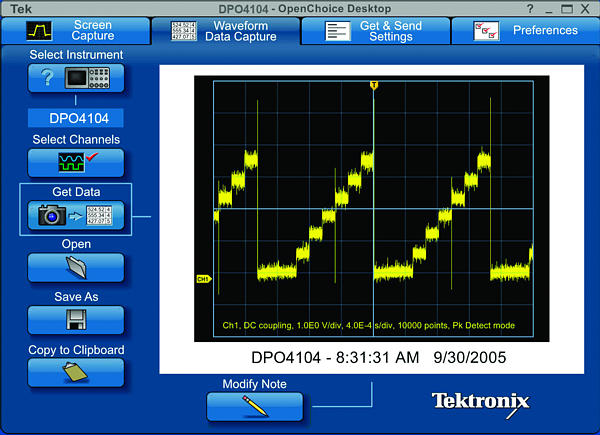
Task: Go to the Preferences tab
Action: pyautogui.click(x=525, y=30)
